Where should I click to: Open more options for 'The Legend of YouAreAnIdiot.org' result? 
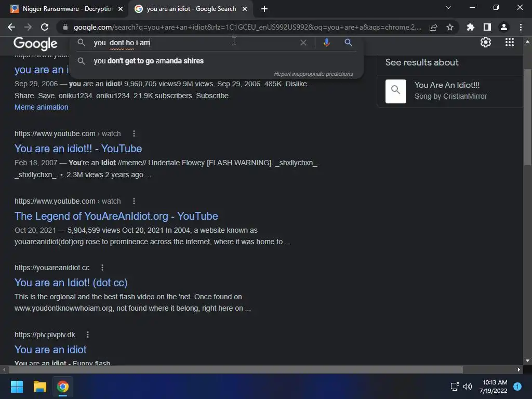tap(134, 201)
